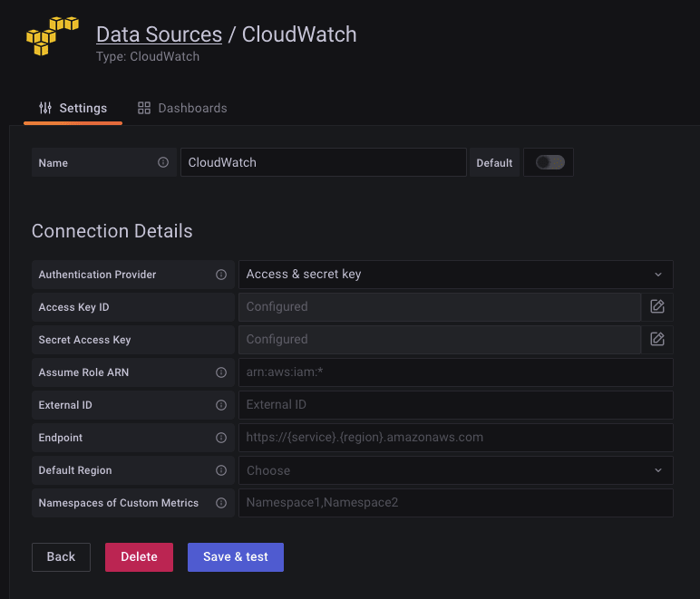Focus the Endpoint URL input field
Screen dimensions: 700x599
tap(456, 438)
